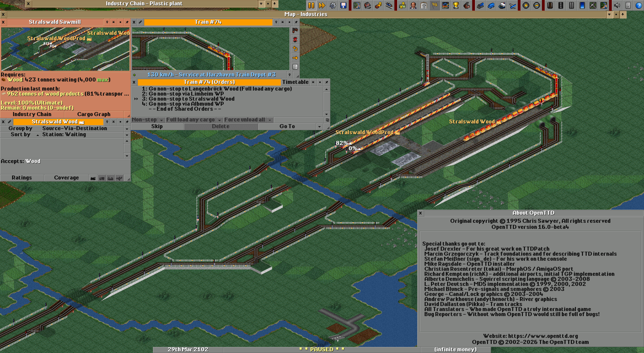Click the save game floppy icon
The width and height of the screenshot is (644, 353).
coord(343,5)
